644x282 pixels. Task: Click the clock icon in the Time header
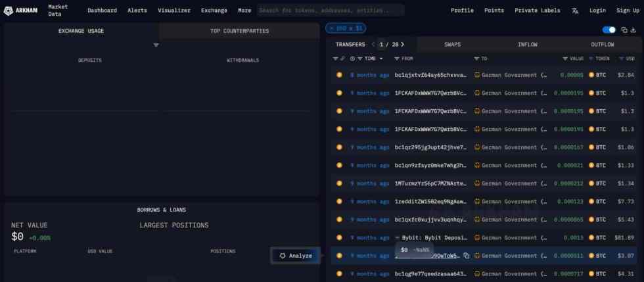pyautogui.click(x=352, y=59)
